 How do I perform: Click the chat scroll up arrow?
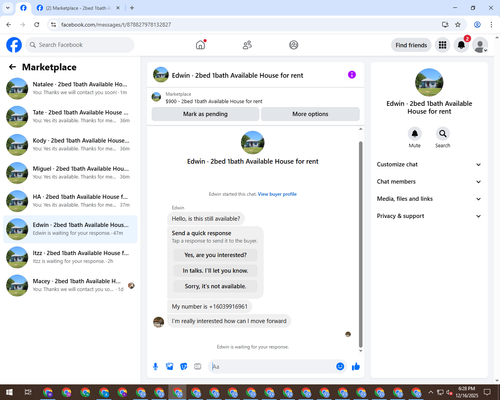360,129
